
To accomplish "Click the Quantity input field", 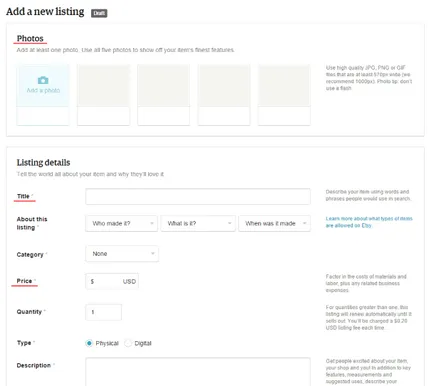I will (x=104, y=312).
